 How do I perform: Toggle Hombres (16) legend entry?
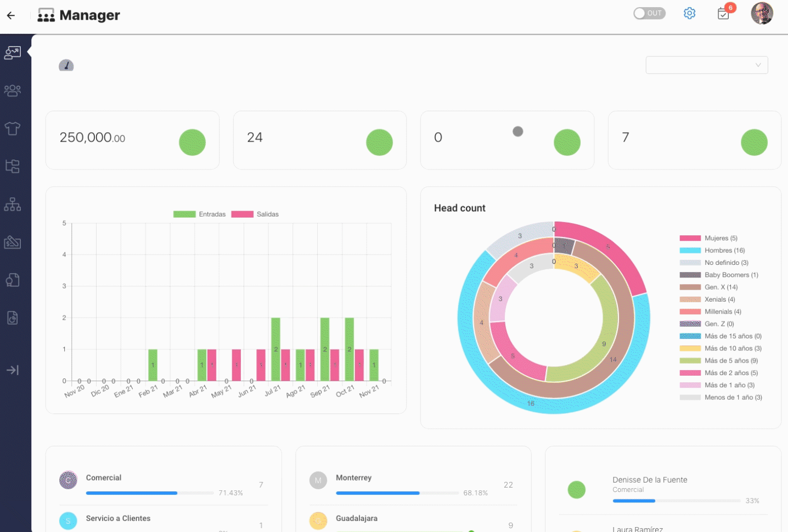point(712,250)
